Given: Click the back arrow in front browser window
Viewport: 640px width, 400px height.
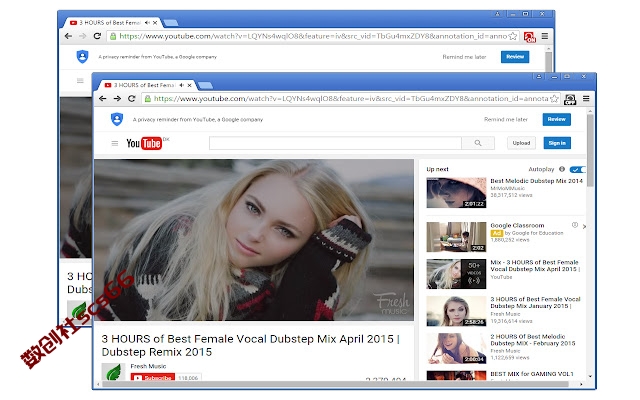Looking at the screenshot, I should click(103, 98).
